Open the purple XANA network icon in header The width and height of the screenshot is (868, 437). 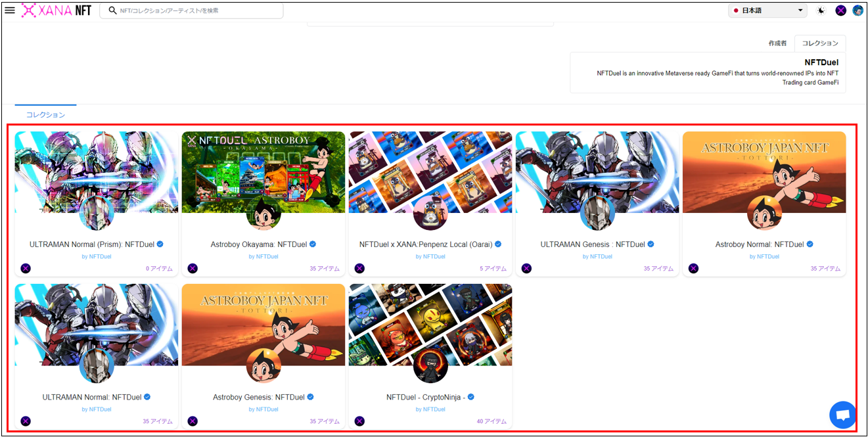click(x=840, y=11)
